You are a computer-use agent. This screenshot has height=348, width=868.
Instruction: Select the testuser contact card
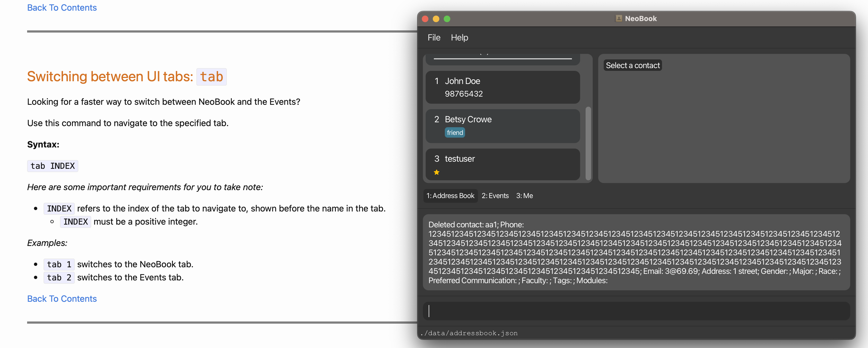pyautogui.click(x=502, y=164)
